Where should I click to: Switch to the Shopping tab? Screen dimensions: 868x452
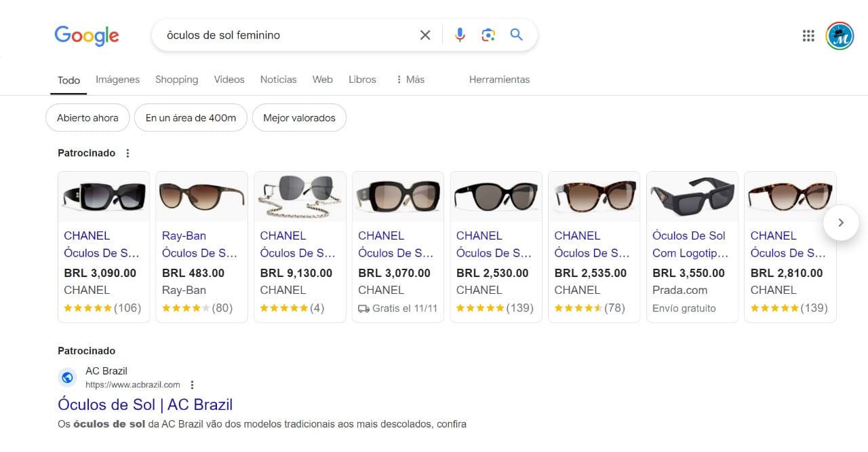coord(177,79)
